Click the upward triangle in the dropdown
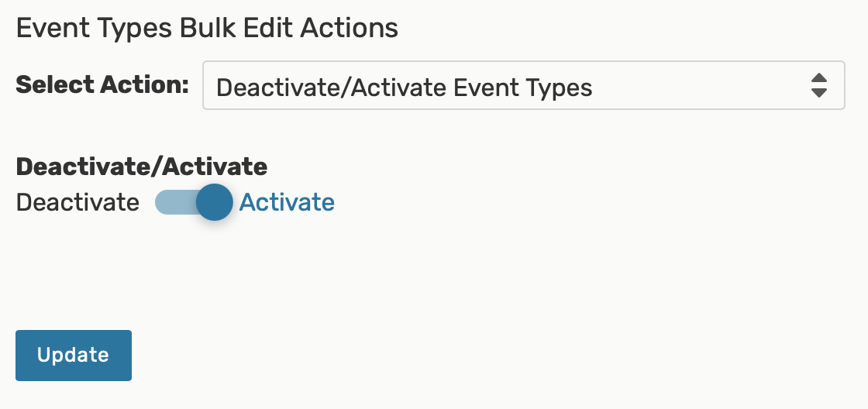The width and height of the screenshot is (868, 409). (818, 78)
